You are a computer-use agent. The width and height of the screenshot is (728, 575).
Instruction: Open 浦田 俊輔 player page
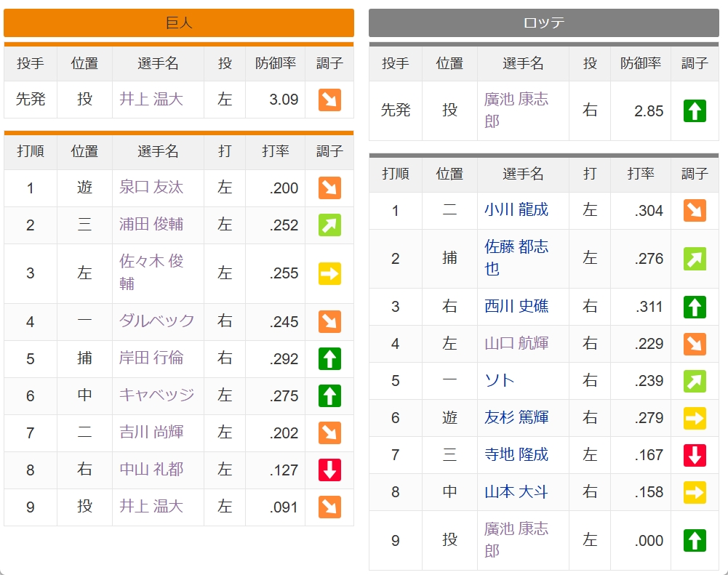point(151,225)
